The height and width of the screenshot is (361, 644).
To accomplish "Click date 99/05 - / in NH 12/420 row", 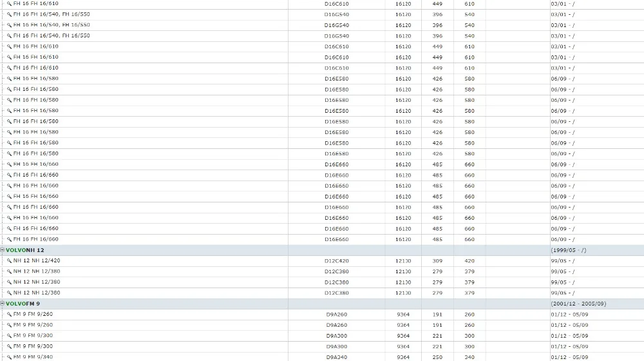I will (563, 260).
